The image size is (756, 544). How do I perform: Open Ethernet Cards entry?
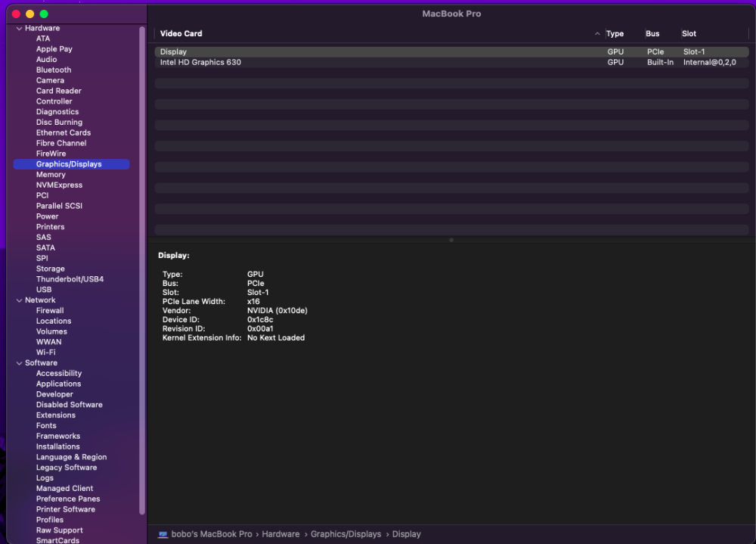tap(64, 132)
